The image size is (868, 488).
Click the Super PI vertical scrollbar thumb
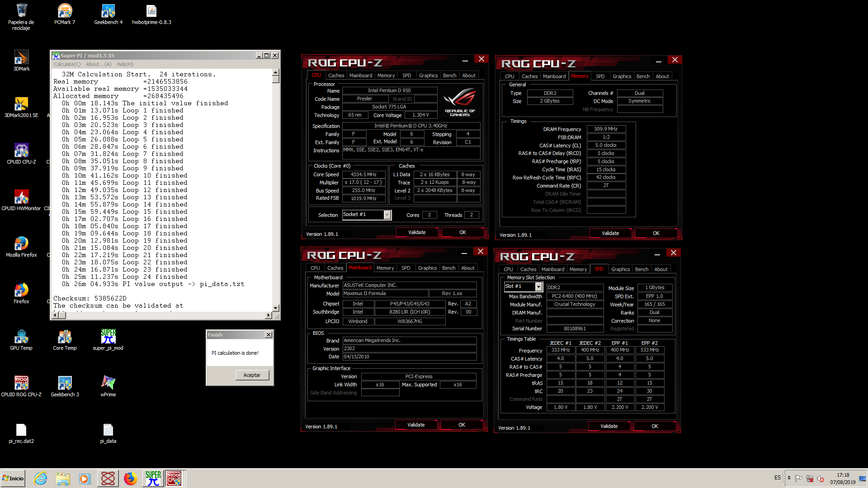coord(276,80)
